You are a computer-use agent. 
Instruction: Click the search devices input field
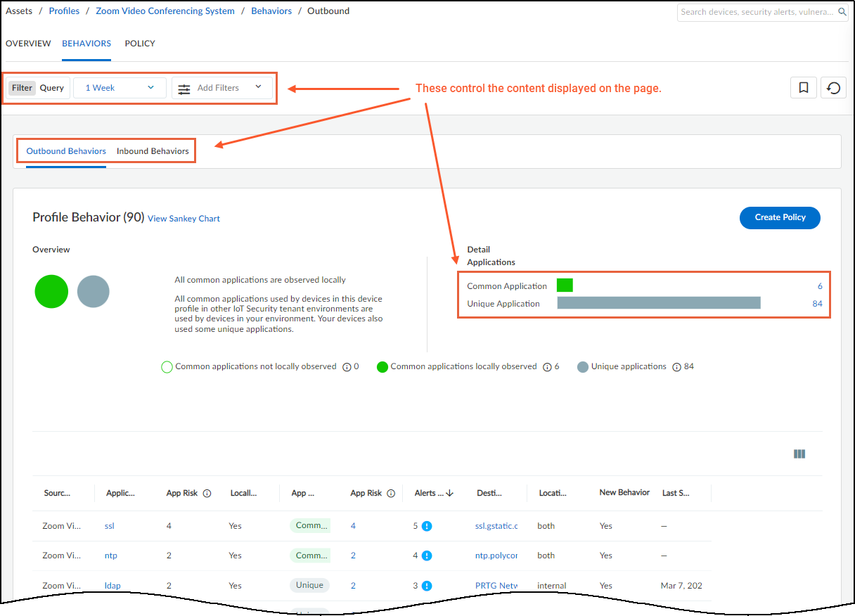pyautogui.click(x=756, y=12)
